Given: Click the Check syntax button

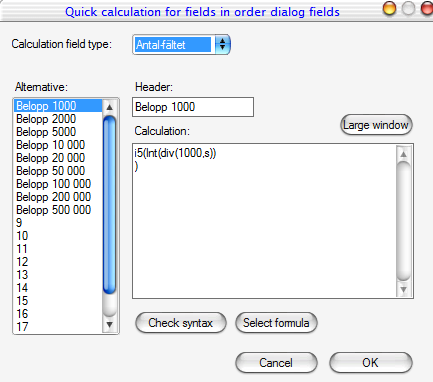Looking at the screenshot, I should click(x=181, y=323).
